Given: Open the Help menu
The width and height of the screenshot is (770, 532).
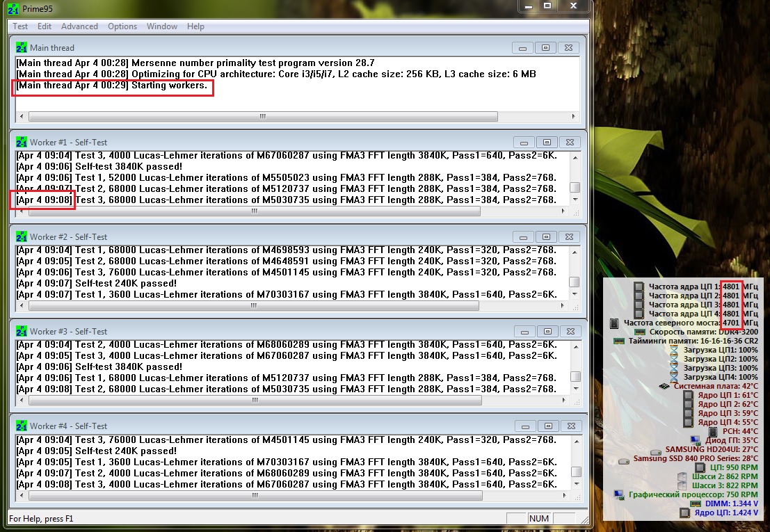Looking at the screenshot, I should 195,26.
